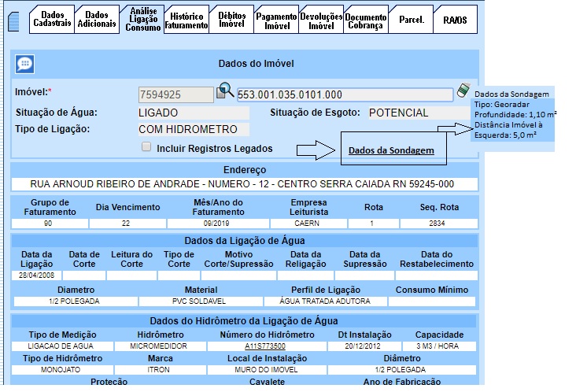Select the Análise Ligação Consumo tab
Viewport: 576px width, 392px height.
click(143, 19)
